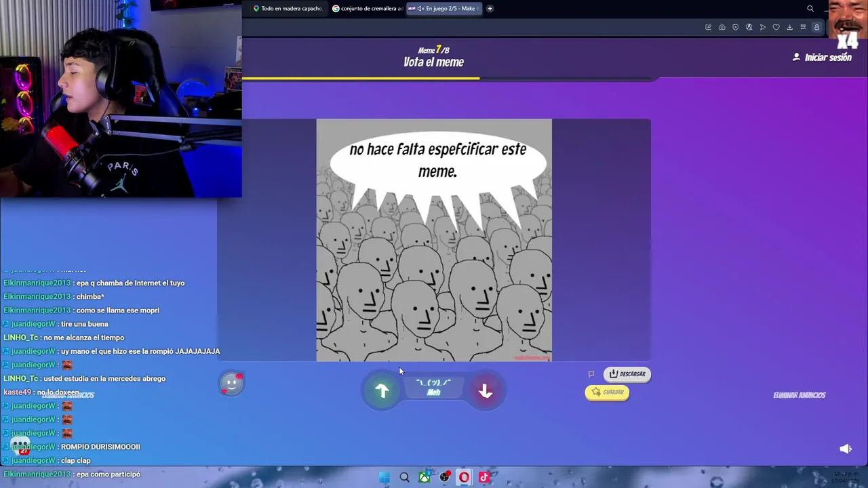This screenshot has width=868, height=488.
Task: Open the profile account icon
Action: coord(817,27)
